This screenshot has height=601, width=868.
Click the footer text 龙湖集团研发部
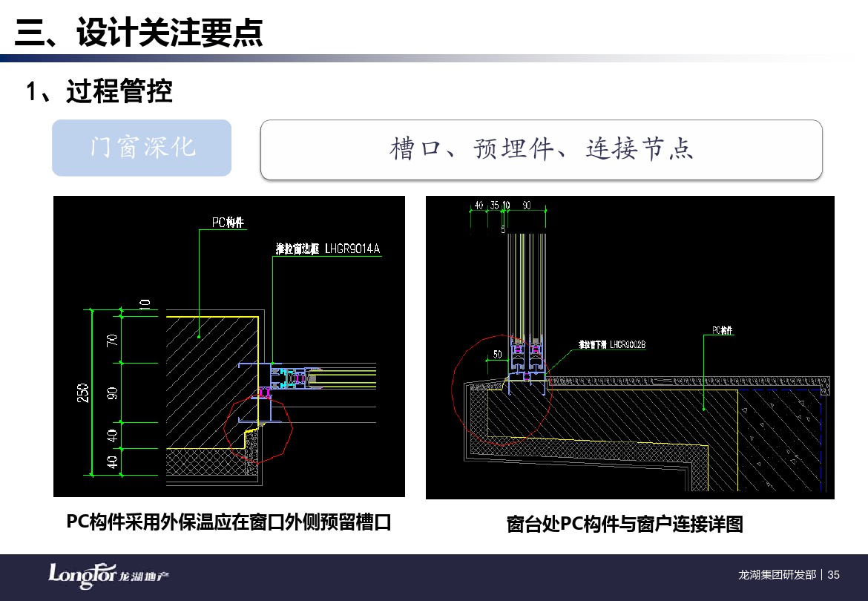click(x=777, y=575)
